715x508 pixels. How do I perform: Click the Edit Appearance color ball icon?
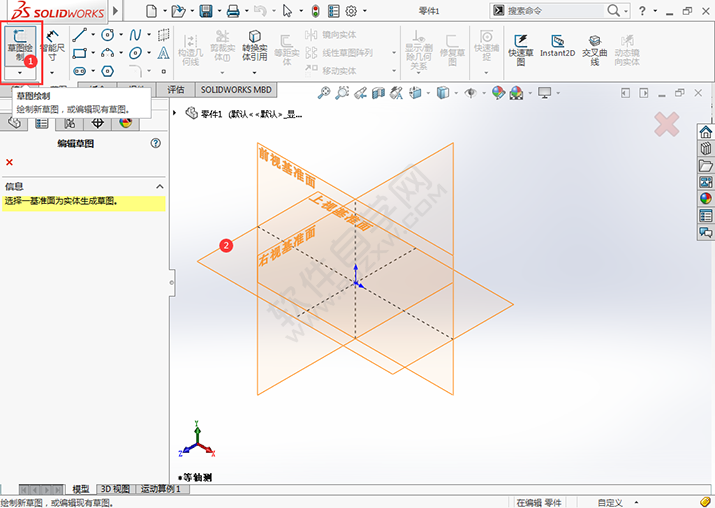[x=498, y=93]
